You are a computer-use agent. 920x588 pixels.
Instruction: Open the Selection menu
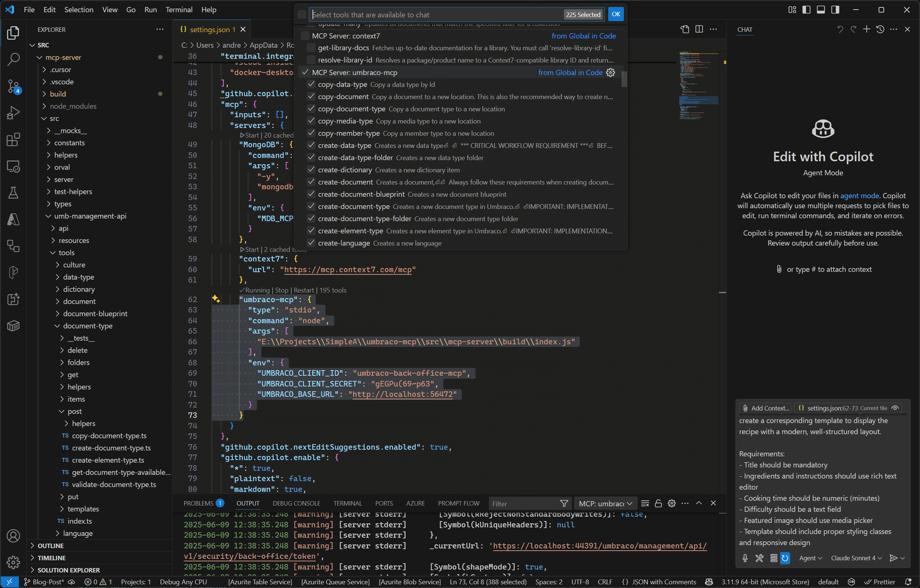click(79, 10)
